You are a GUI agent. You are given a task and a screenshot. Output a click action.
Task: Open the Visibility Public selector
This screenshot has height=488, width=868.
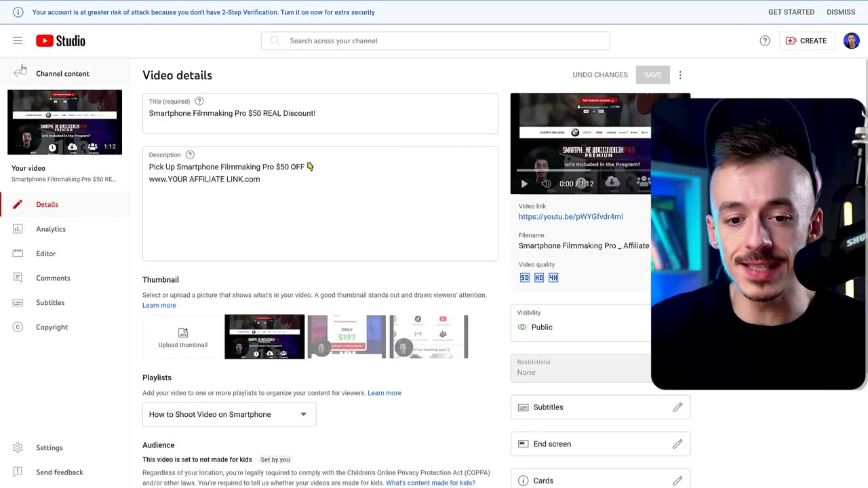coord(580,321)
